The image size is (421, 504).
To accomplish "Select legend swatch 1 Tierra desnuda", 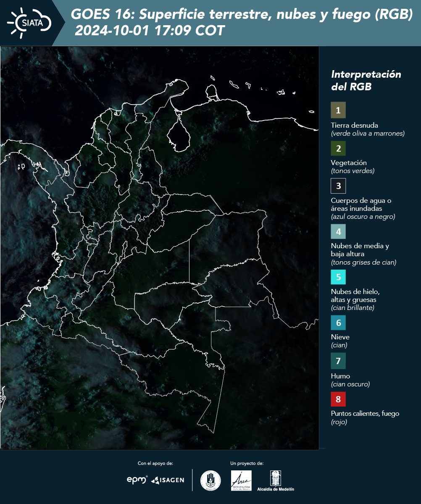I will click(338, 110).
